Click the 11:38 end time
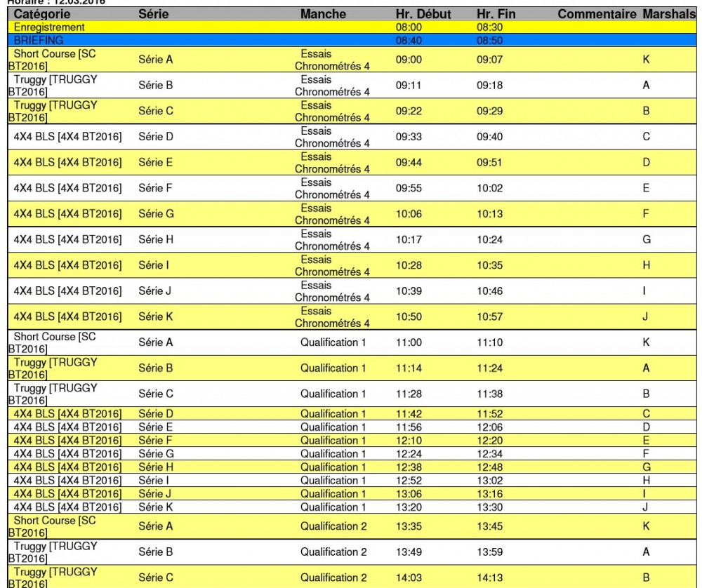Image resolution: width=702 pixels, height=588 pixels. coord(490,394)
